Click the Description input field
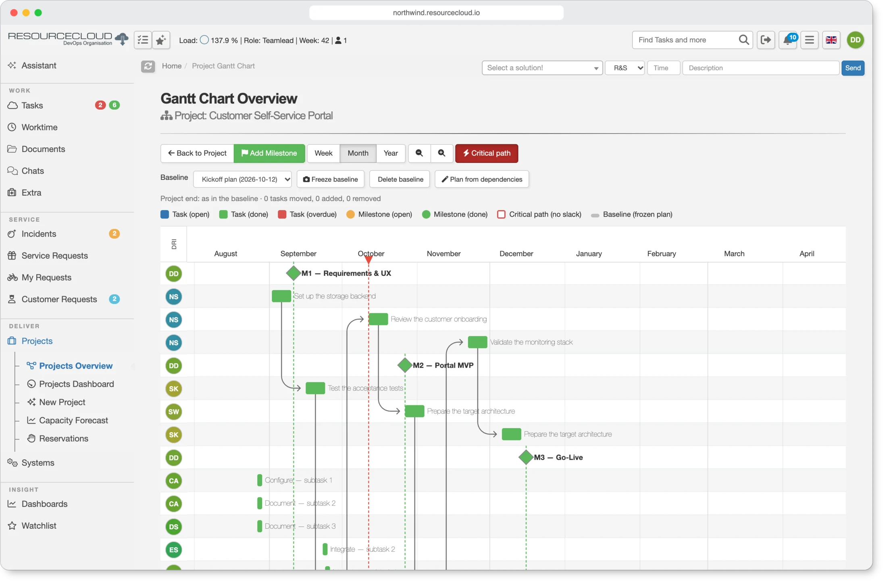This screenshot has height=588, width=887. click(761, 68)
